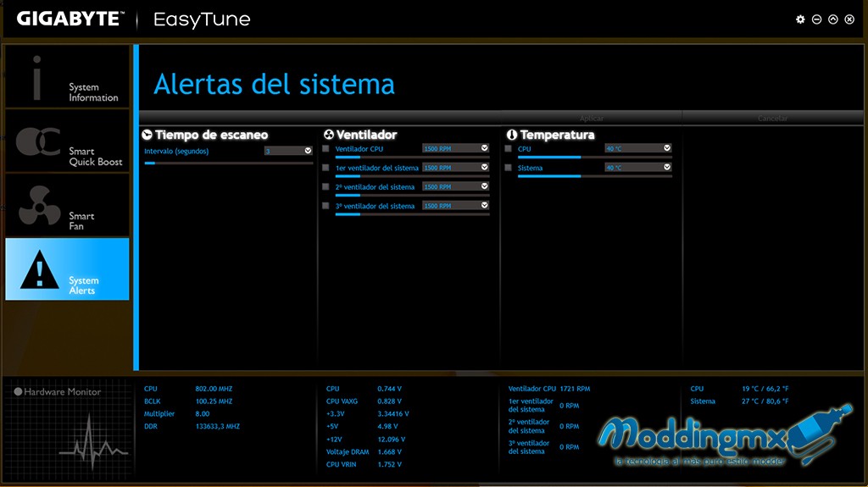Image resolution: width=868 pixels, height=487 pixels.
Task: Click the CPU 19 °C / 66,2 °F reading
Action: (739, 389)
